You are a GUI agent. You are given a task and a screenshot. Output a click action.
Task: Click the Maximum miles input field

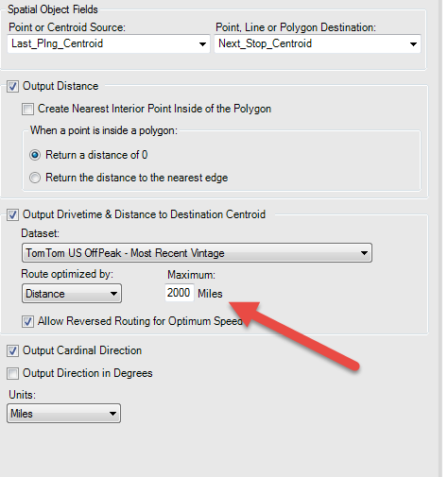180,293
